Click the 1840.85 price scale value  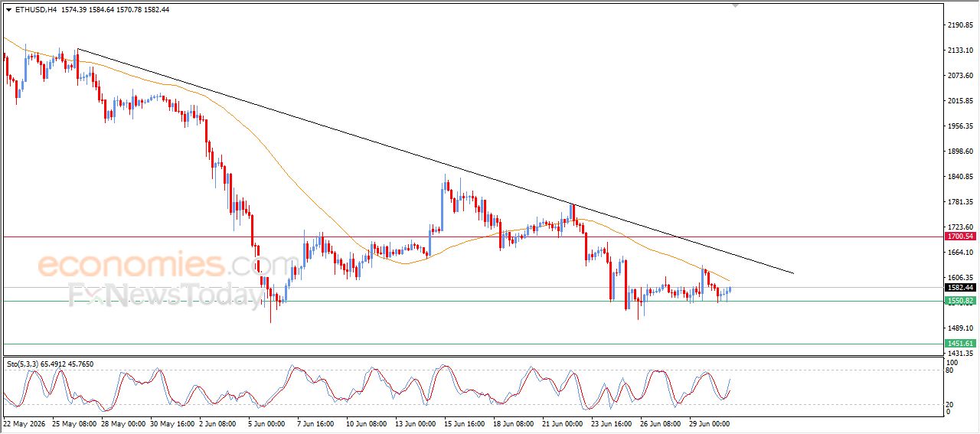[961, 177]
